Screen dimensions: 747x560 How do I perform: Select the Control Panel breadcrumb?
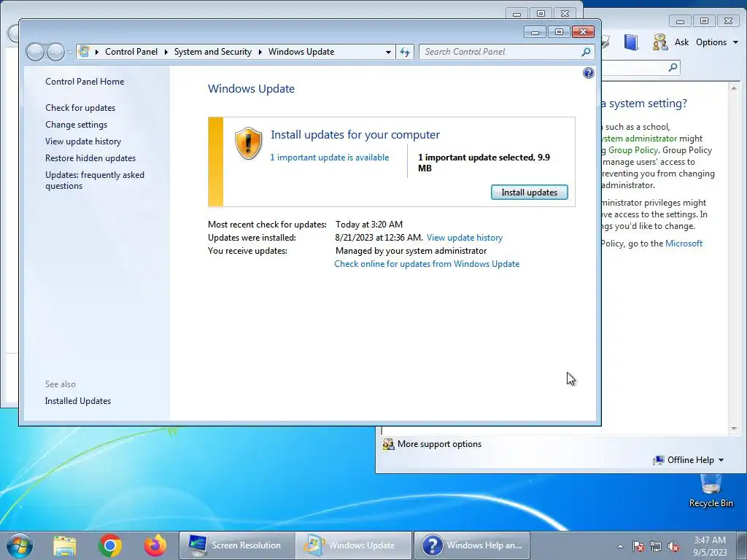(131, 52)
